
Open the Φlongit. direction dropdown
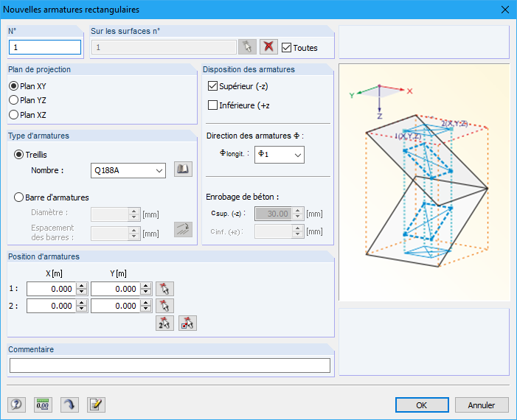point(280,155)
